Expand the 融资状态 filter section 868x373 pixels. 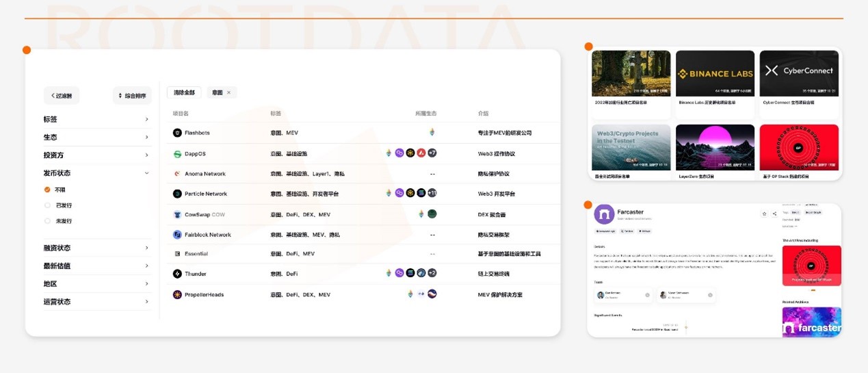pos(96,248)
